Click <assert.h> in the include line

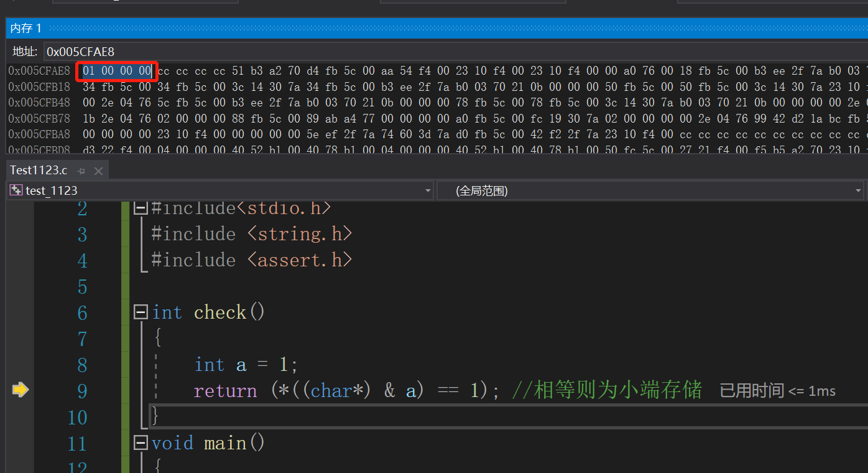tap(300, 260)
